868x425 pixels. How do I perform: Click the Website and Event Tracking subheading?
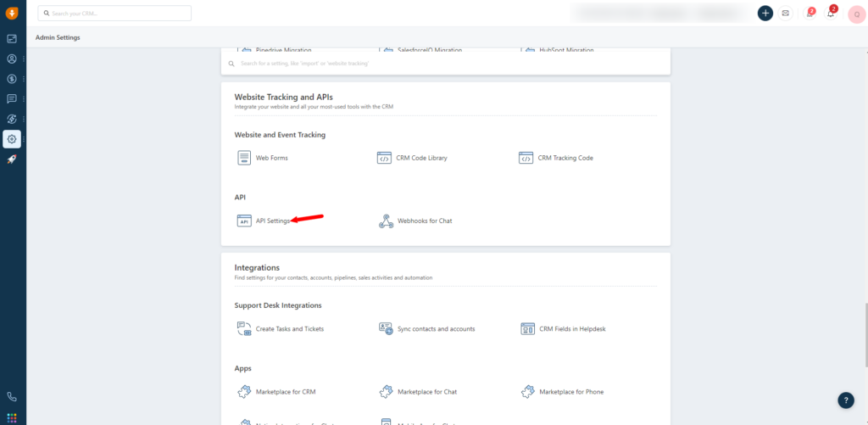pos(280,135)
